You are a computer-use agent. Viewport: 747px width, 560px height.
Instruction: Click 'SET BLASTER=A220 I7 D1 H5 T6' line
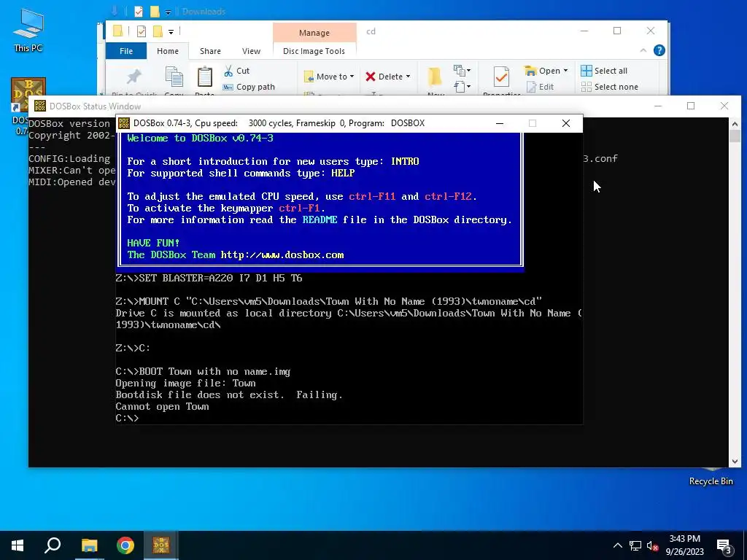(x=209, y=279)
